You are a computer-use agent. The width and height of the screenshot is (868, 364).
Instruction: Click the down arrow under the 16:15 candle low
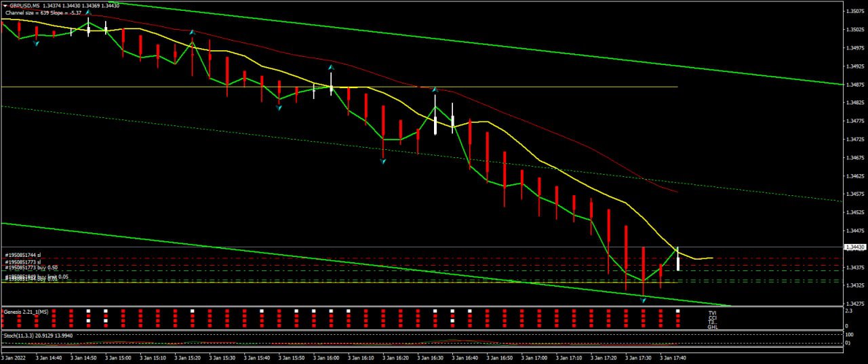pos(383,161)
